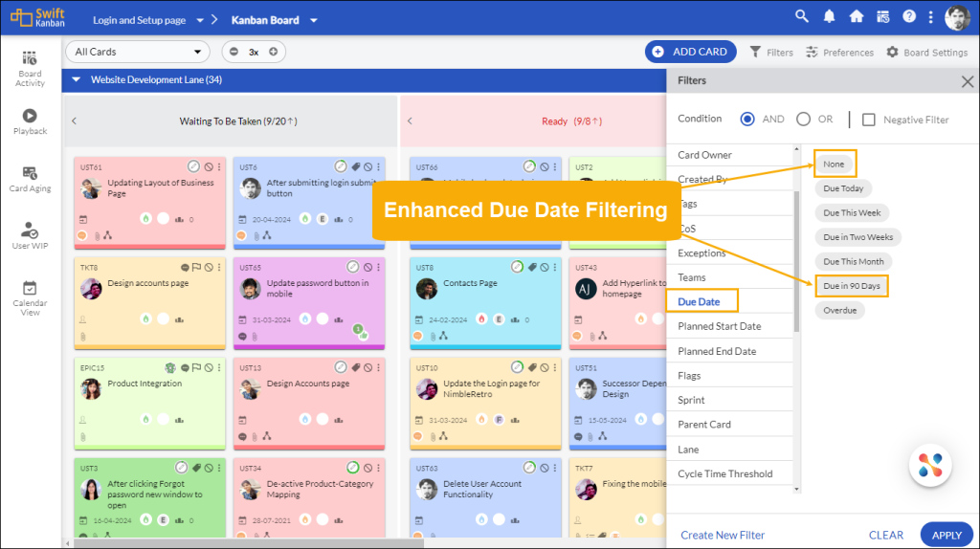Select Cycle Time Threshold category
Screen dimensions: 980x549
pyautogui.click(x=730, y=473)
